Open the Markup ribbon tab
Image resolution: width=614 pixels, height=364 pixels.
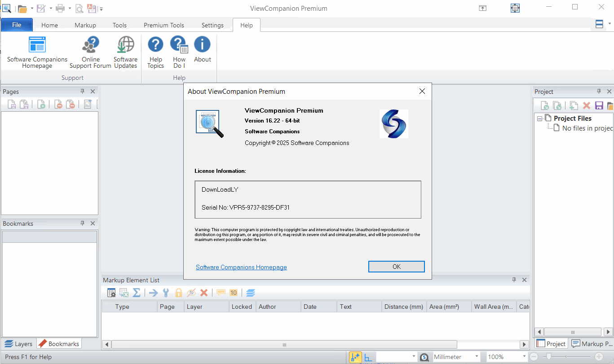pos(85,25)
